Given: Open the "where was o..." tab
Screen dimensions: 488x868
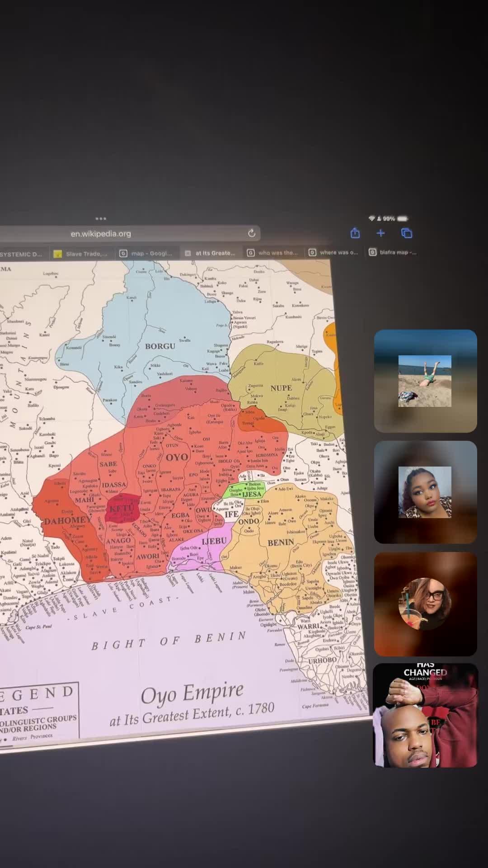Looking at the screenshot, I should [333, 252].
